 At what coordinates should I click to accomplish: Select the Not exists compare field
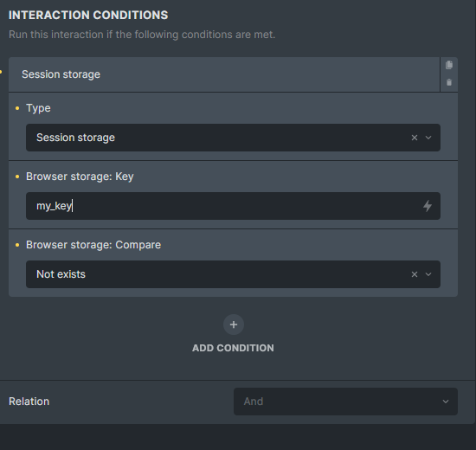[x=233, y=274]
